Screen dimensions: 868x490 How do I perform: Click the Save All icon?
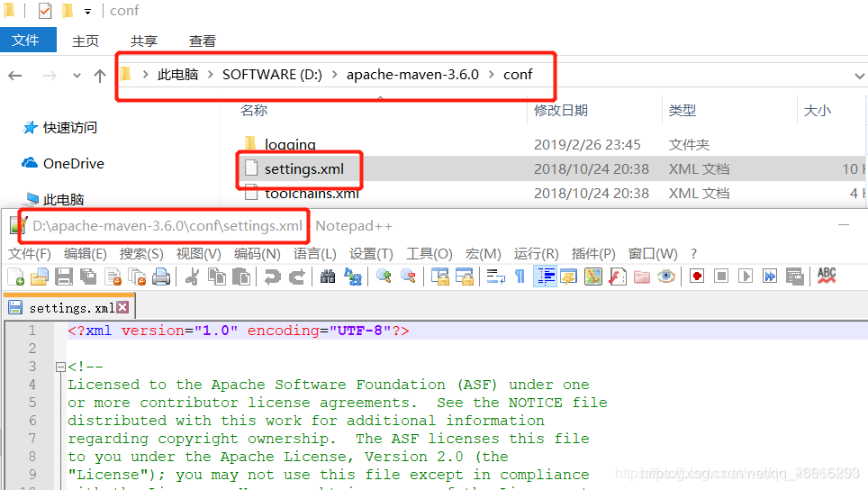click(88, 277)
